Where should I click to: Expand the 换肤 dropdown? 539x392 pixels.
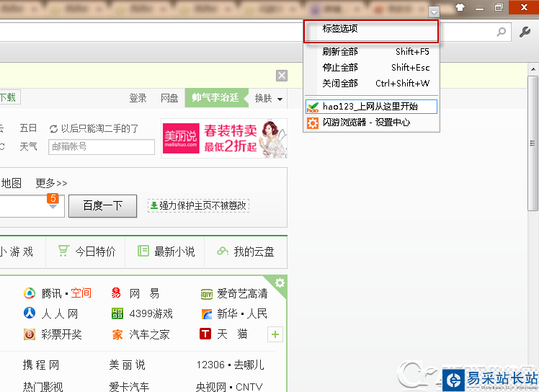click(x=269, y=98)
